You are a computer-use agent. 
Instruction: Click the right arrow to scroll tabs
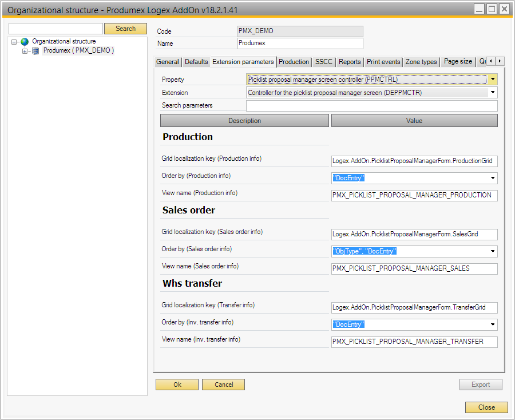(498, 61)
